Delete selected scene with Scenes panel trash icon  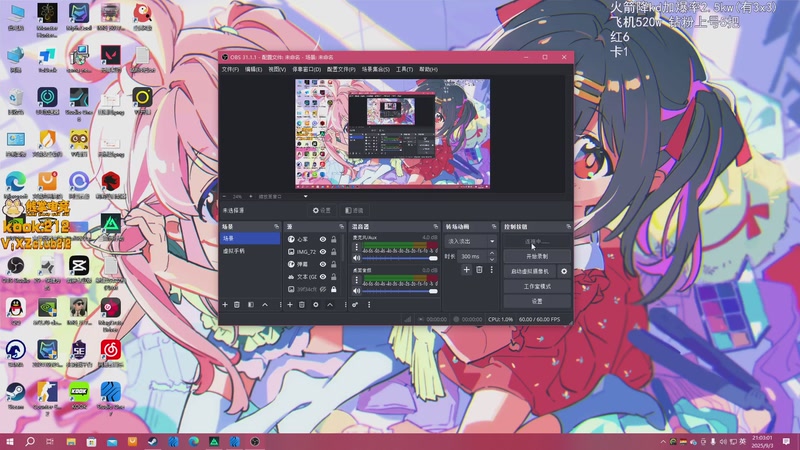click(x=237, y=305)
